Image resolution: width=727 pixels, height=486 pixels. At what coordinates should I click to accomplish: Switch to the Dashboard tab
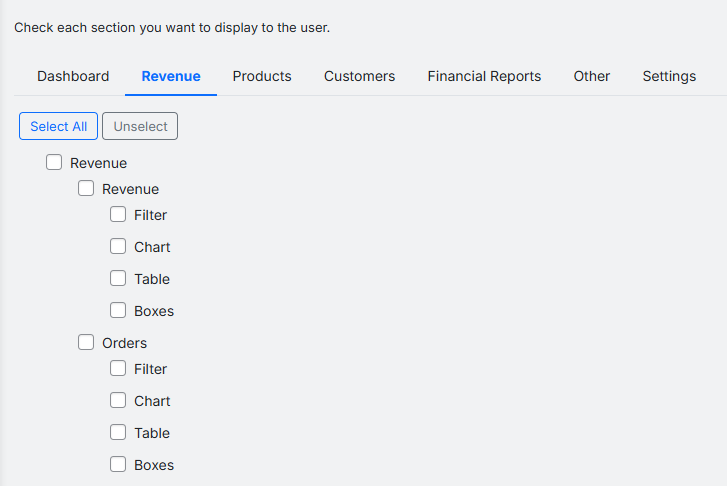73,76
